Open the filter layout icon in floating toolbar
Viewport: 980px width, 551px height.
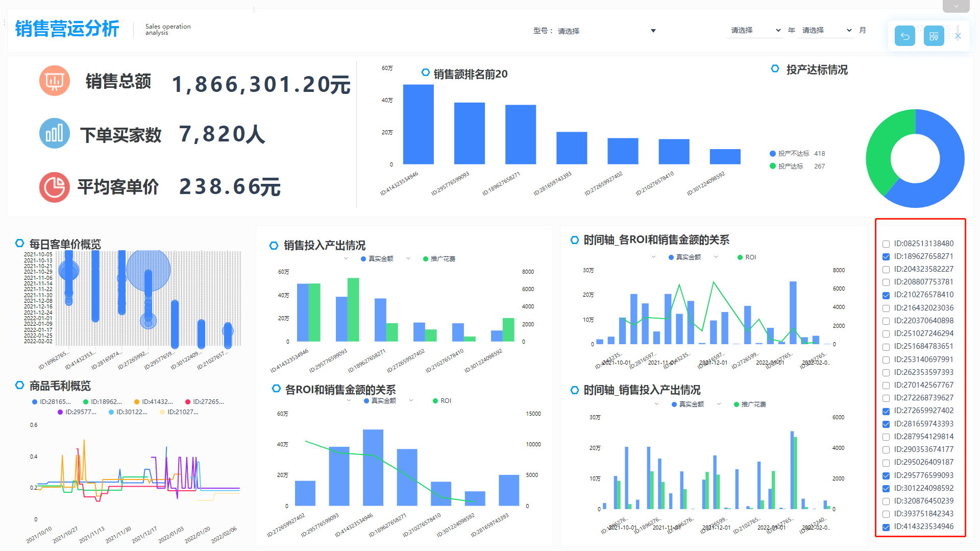click(x=934, y=36)
